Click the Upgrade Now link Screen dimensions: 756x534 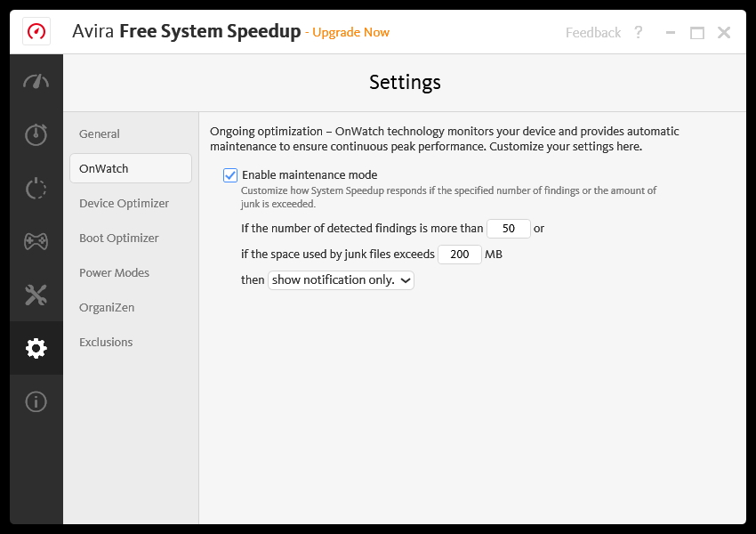tap(350, 33)
